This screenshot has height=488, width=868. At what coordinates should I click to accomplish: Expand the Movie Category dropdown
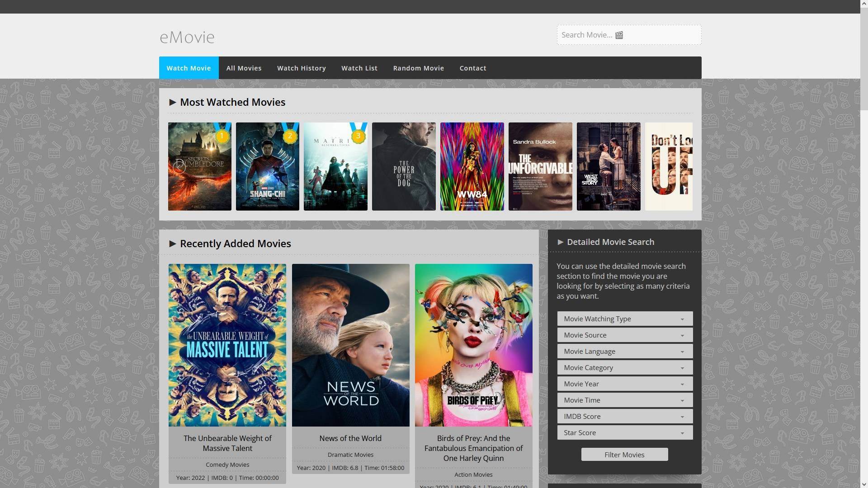624,368
